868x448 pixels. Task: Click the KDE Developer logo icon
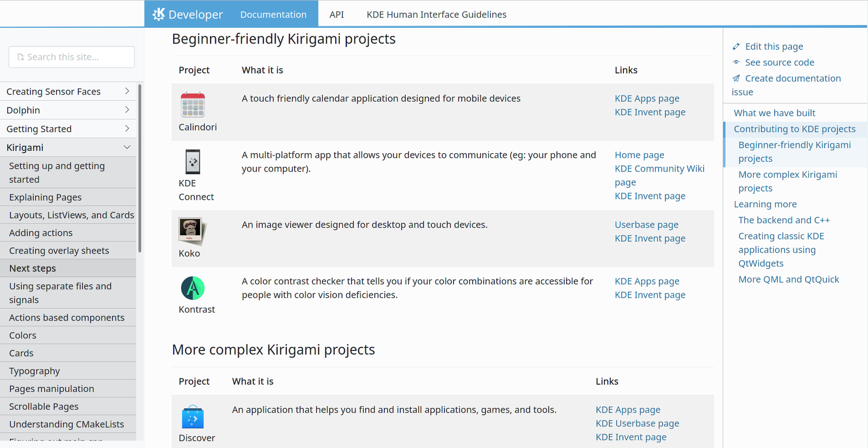(x=158, y=14)
